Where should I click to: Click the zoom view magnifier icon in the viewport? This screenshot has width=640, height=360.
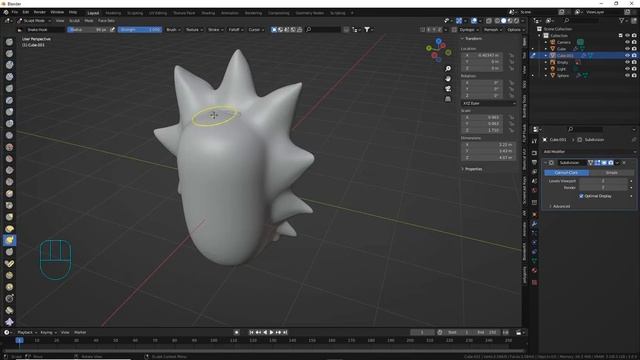[448, 69]
